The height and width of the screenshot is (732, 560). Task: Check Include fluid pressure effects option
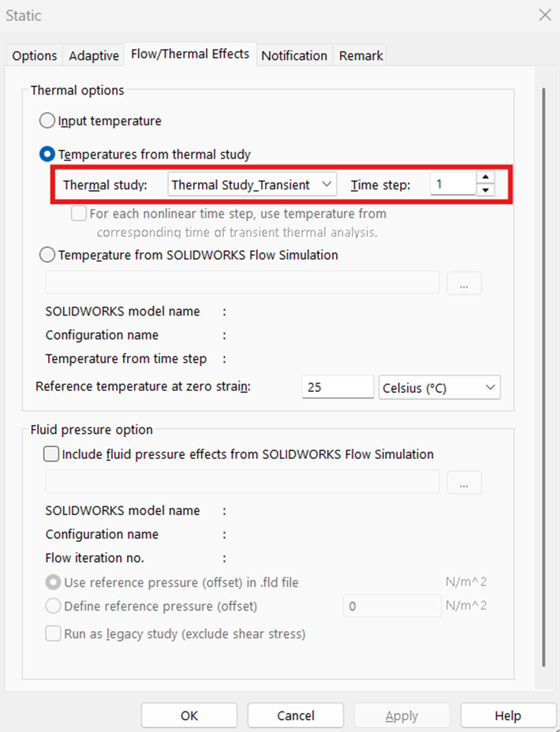click(x=50, y=454)
